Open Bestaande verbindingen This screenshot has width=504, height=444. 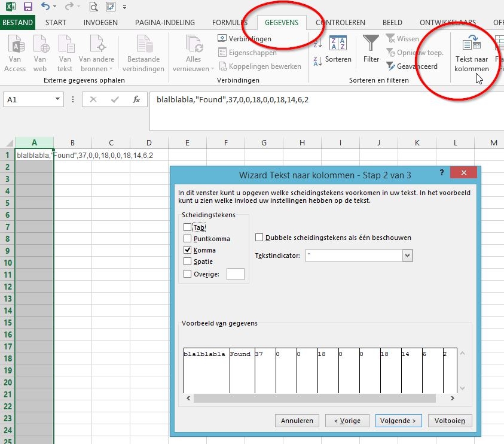[x=143, y=51]
